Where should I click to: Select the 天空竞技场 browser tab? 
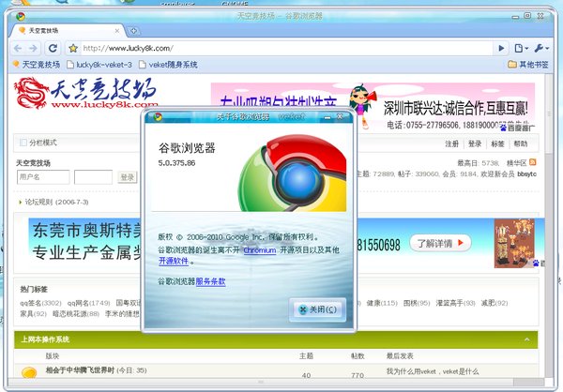[x=67, y=31]
